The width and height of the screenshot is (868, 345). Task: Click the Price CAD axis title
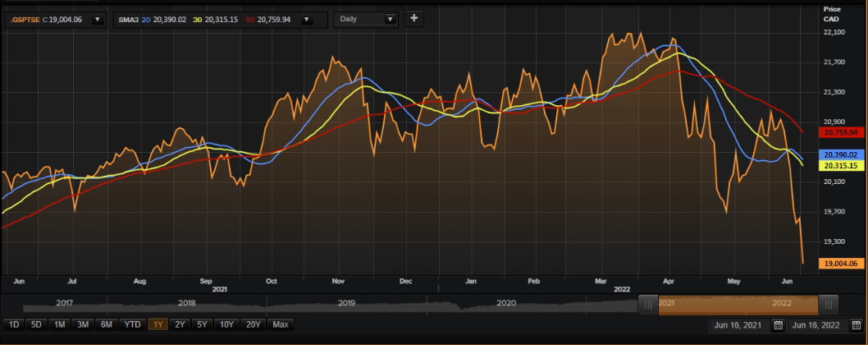click(x=831, y=14)
